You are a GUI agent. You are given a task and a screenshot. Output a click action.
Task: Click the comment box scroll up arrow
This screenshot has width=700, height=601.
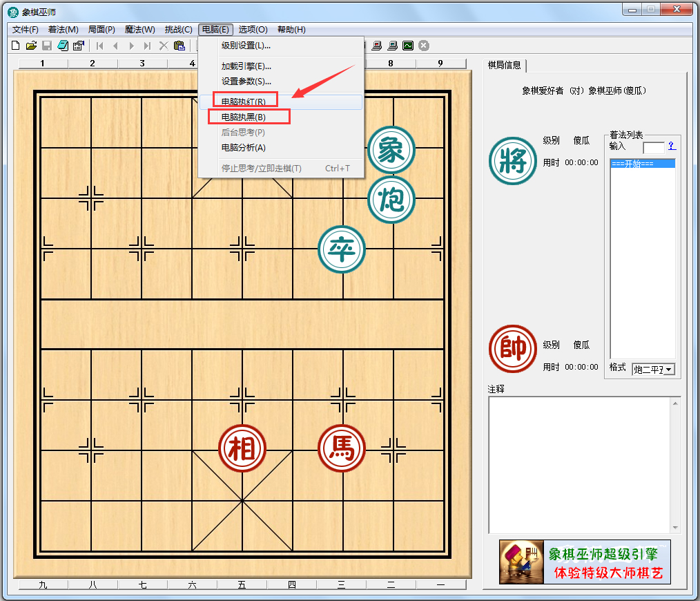pos(675,403)
